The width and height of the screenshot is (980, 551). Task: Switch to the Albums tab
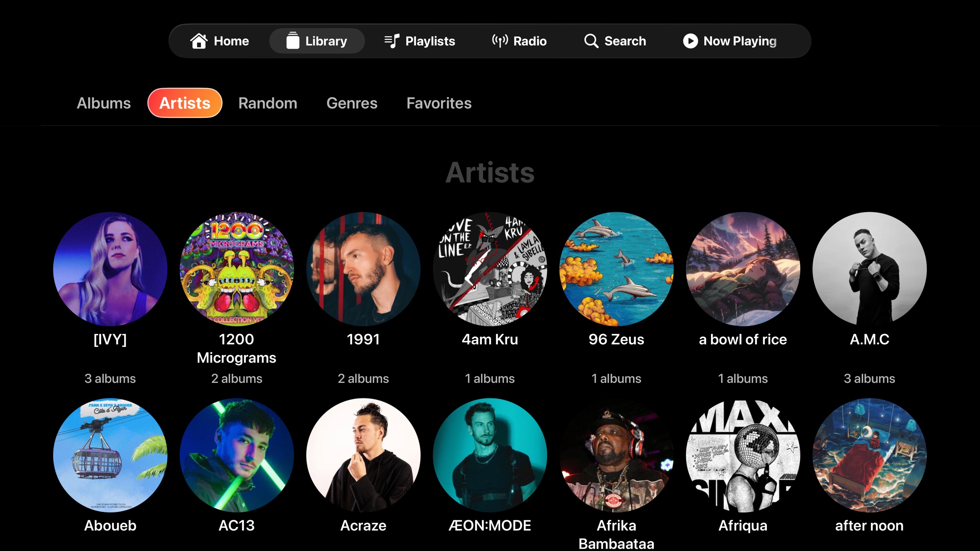(104, 103)
